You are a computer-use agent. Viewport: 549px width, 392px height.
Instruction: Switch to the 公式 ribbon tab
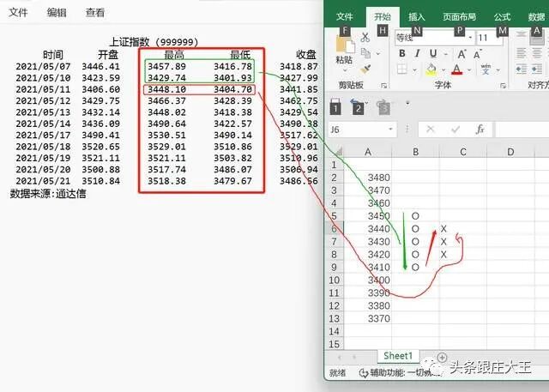(x=502, y=16)
